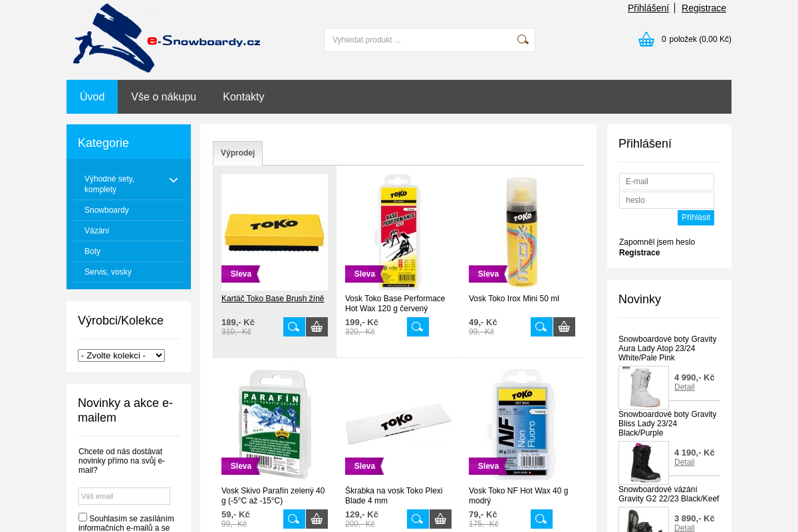798x532 pixels.
Task: Tick the newsletter consent checkbox
Action: (83, 517)
